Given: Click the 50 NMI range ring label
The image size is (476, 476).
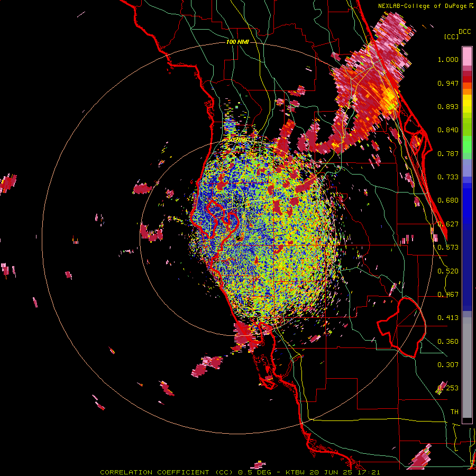Looking at the screenshot, I should [237, 140].
